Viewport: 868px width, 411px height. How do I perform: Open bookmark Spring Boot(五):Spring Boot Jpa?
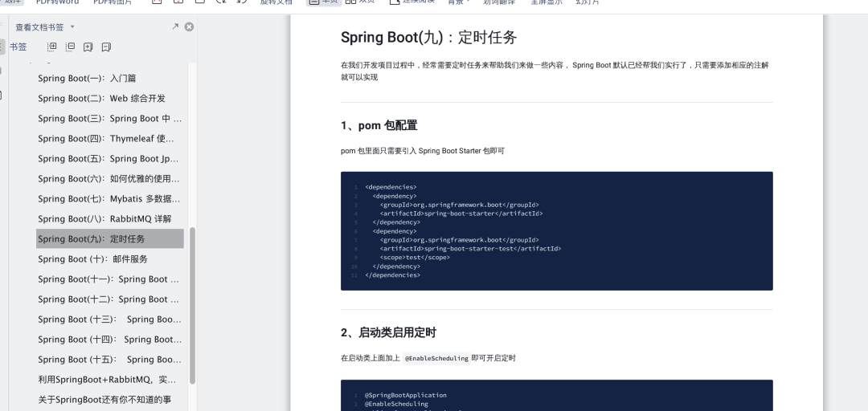click(108, 159)
